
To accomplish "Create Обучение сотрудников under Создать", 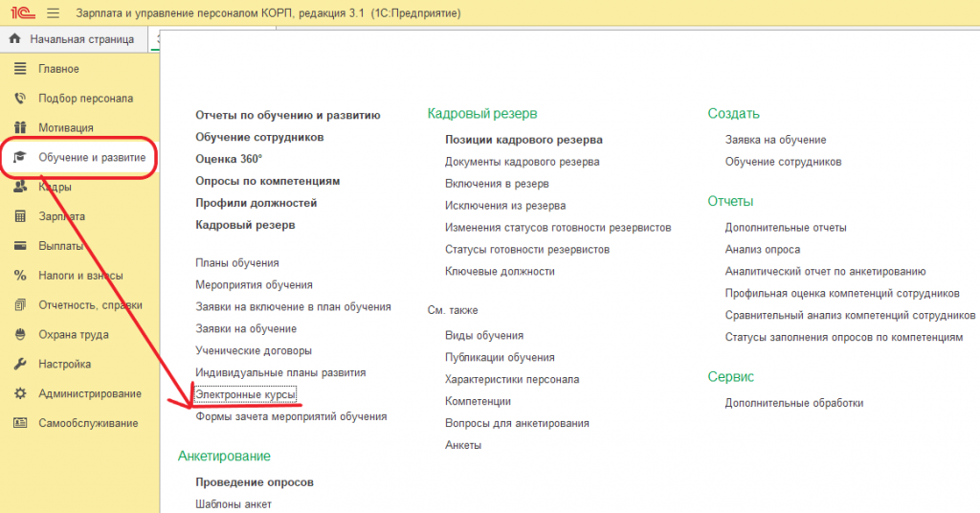I will click(783, 161).
